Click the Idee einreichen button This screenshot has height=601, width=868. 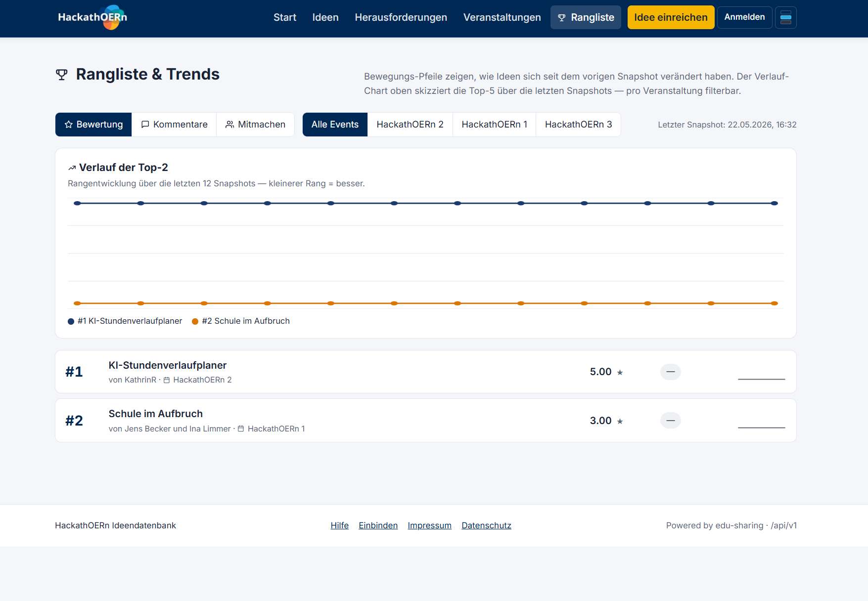pyautogui.click(x=671, y=17)
